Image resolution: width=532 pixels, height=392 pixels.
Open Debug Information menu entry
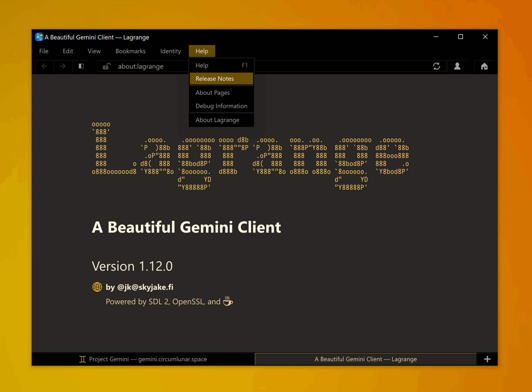tap(221, 106)
